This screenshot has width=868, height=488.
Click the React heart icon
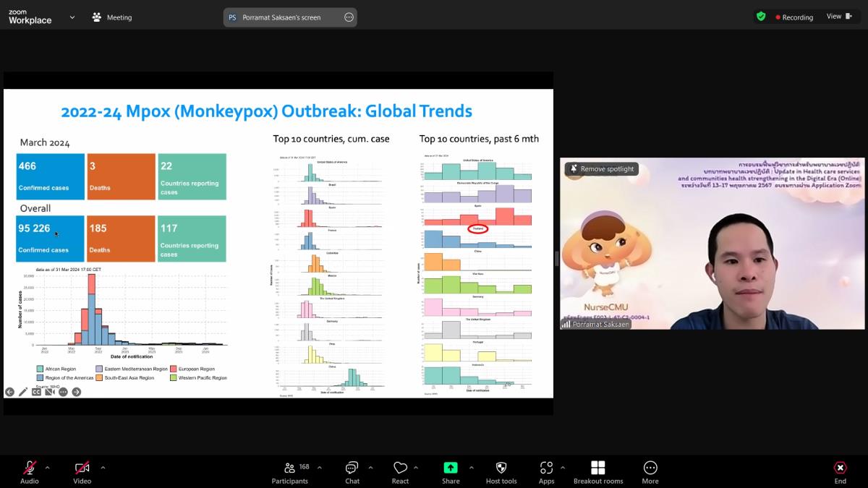(400, 468)
